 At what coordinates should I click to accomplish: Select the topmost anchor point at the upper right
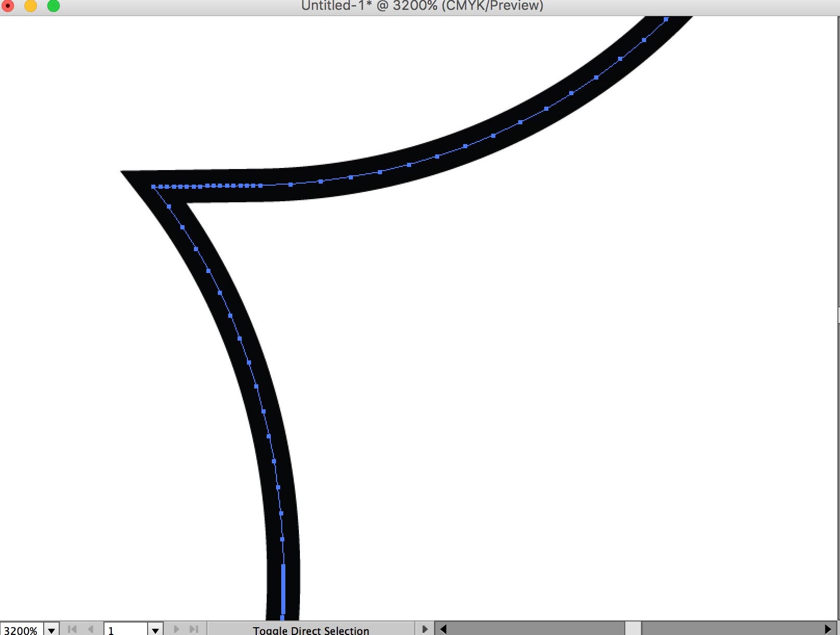pos(666,20)
